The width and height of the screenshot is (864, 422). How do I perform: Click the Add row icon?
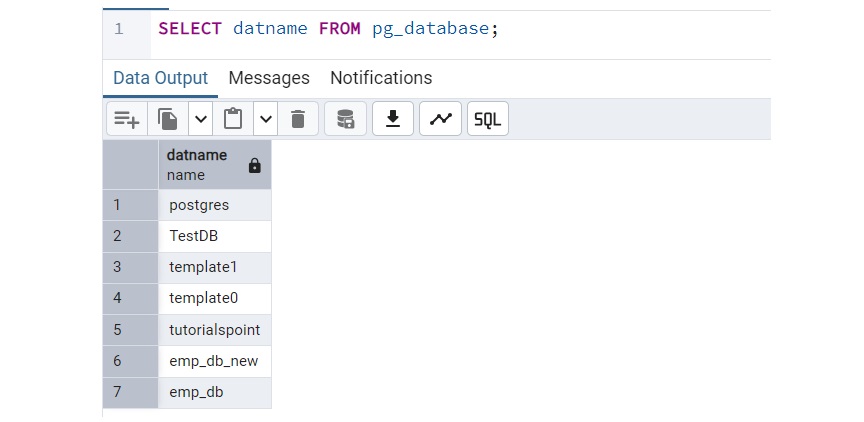127,119
